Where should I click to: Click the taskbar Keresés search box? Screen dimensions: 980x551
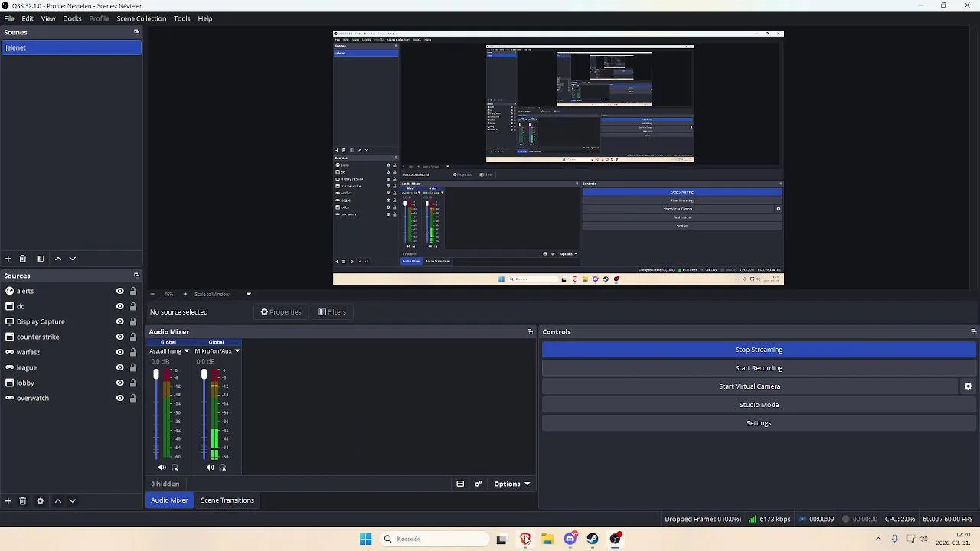tap(435, 539)
